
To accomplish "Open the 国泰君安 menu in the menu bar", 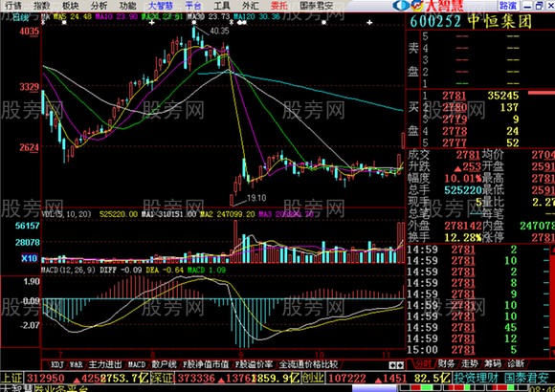I will coord(317,6).
